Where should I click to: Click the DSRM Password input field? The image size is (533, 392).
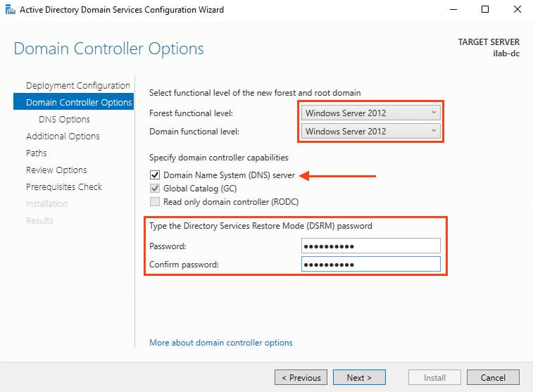[x=371, y=246]
